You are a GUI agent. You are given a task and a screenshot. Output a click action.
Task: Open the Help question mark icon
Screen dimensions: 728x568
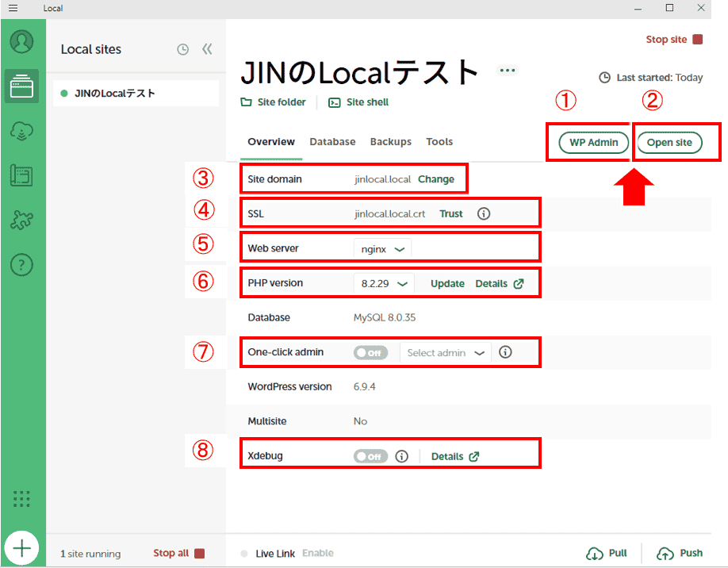pos(22,266)
